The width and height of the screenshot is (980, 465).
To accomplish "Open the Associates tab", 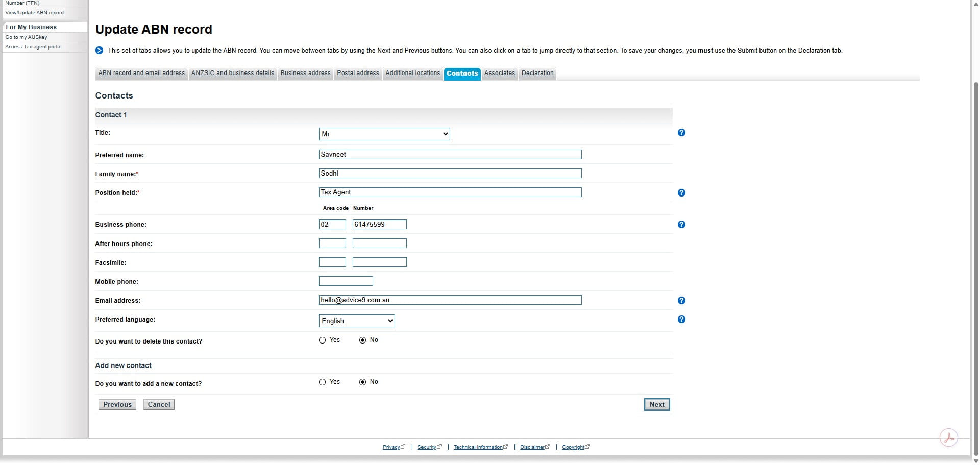I will [x=500, y=74].
